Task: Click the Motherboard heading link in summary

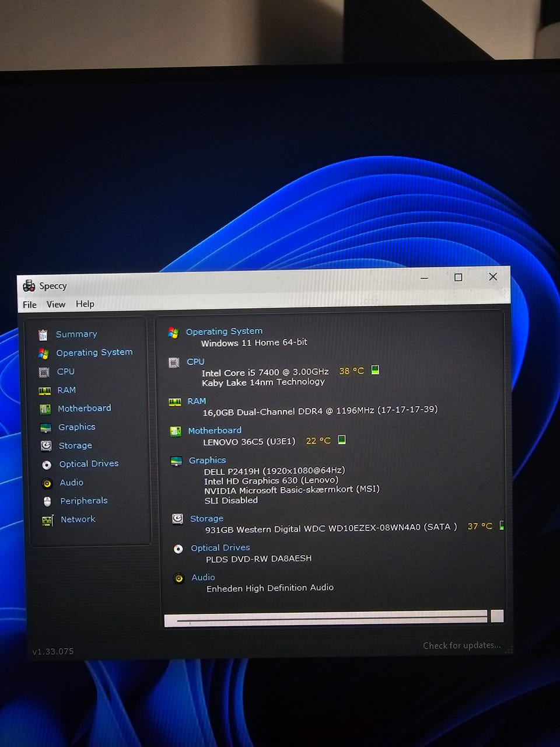Action: coord(215,431)
